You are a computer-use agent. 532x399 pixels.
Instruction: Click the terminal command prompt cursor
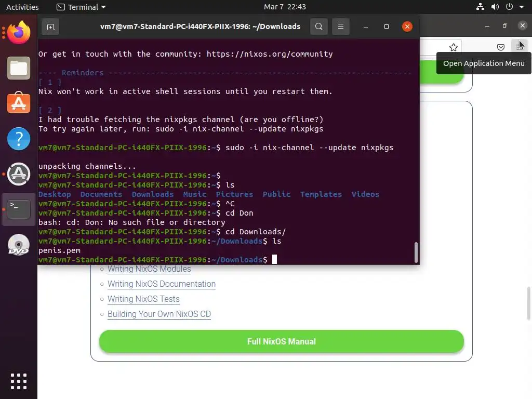click(274, 260)
